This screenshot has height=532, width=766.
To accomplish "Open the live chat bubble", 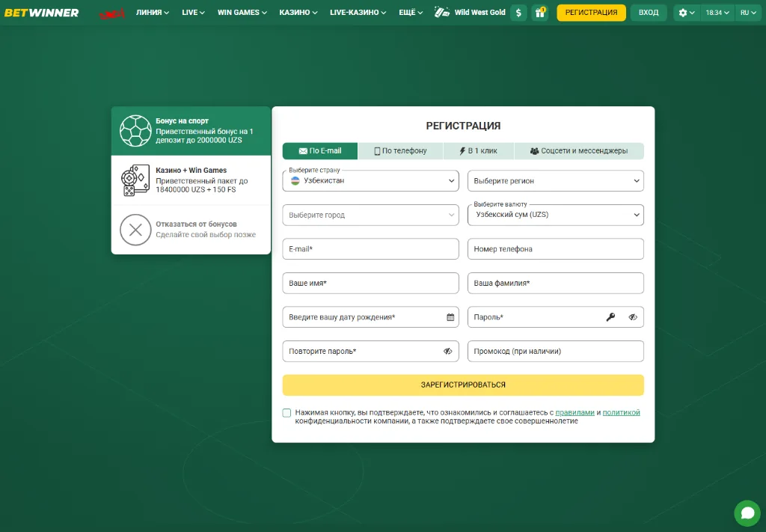I will click(x=747, y=513).
